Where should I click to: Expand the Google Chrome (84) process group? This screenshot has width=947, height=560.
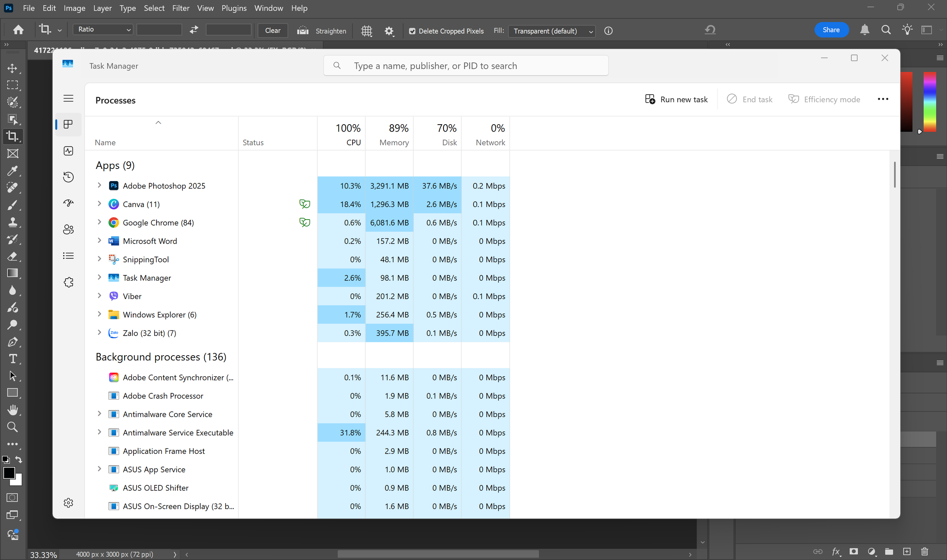99,222
